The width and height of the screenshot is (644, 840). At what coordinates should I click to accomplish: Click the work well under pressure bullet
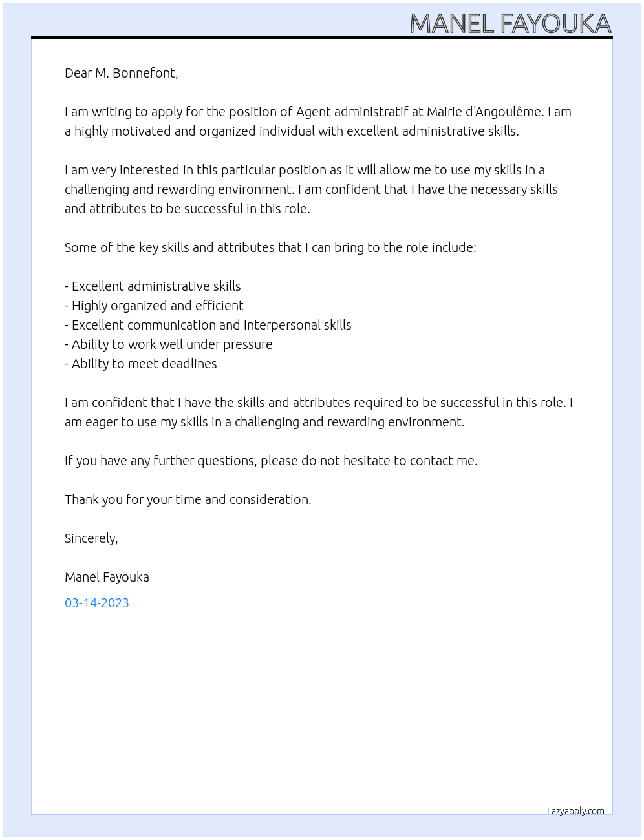point(169,344)
